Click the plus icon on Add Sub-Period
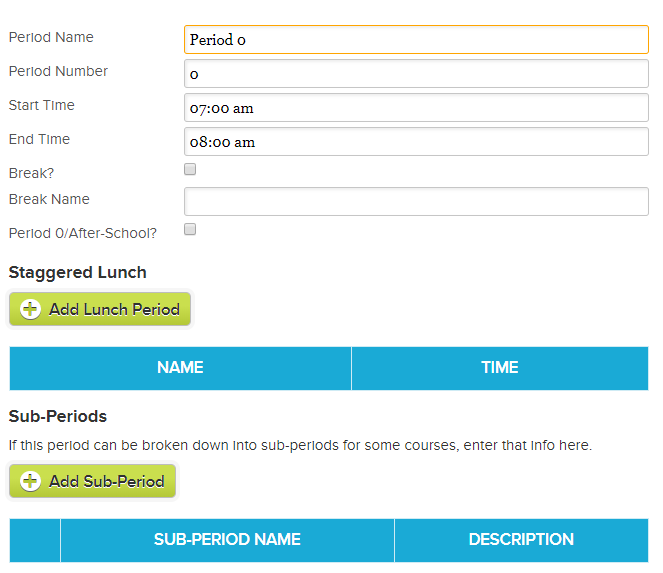 (30, 481)
